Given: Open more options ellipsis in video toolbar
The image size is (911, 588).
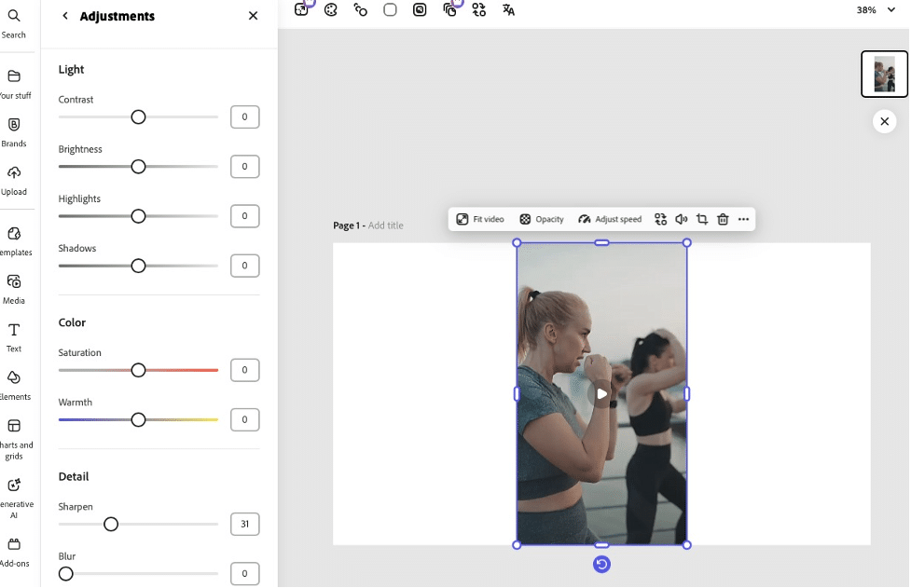Looking at the screenshot, I should (743, 219).
